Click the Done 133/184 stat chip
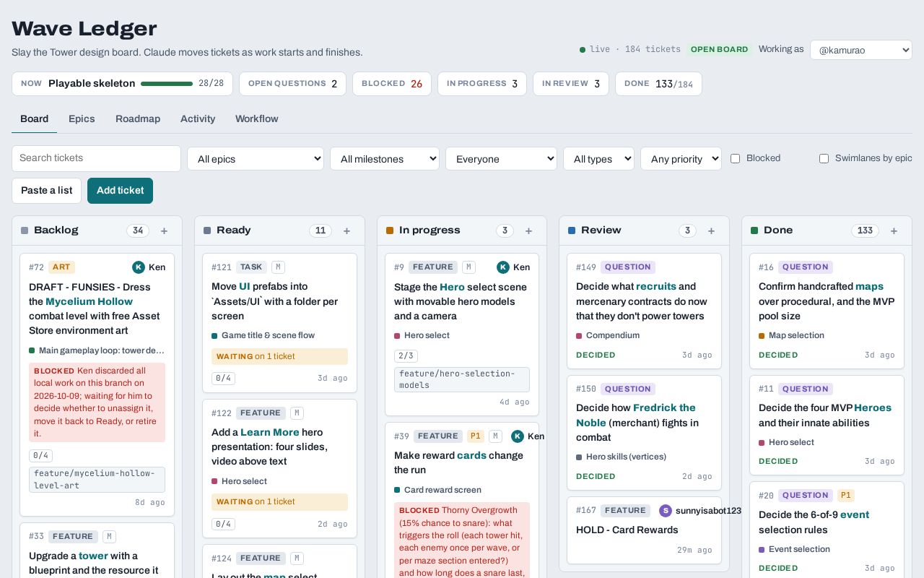This screenshot has height=578, width=924. tap(658, 84)
